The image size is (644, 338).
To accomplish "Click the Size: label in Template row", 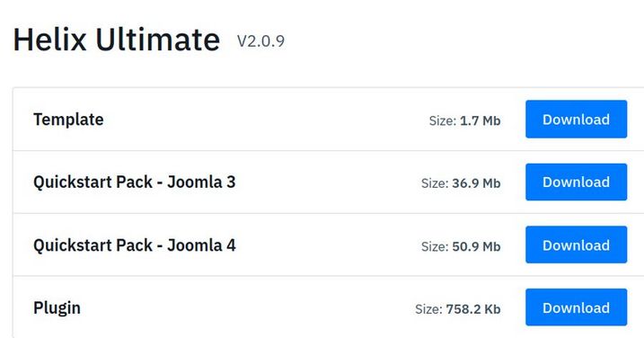I will (x=443, y=120).
